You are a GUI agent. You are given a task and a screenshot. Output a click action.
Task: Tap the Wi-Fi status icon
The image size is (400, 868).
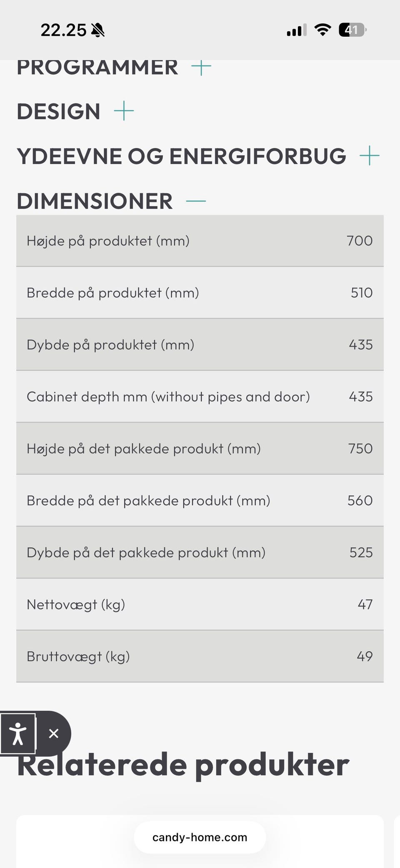[x=322, y=30]
